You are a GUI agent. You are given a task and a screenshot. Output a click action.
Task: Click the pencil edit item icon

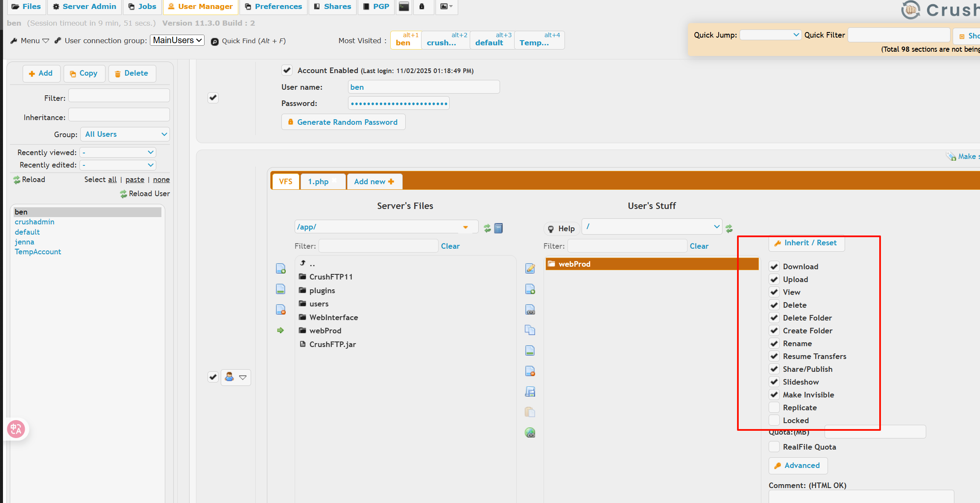(530, 268)
